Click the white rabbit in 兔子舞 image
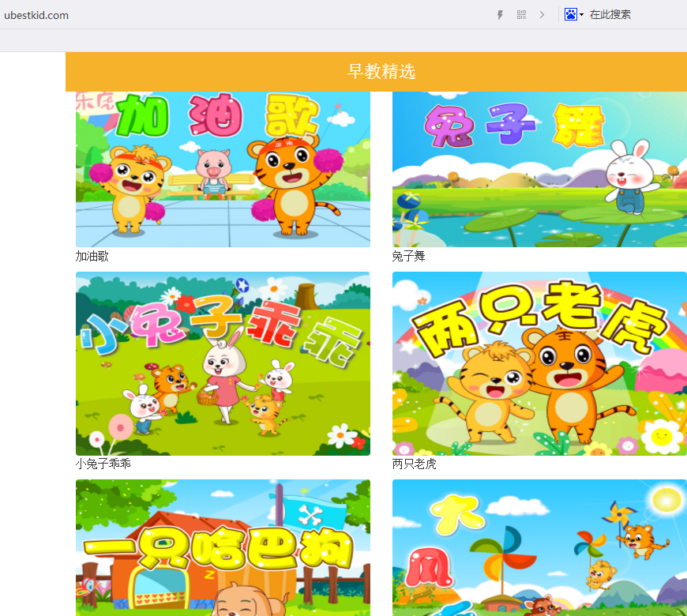This screenshot has width=687, height=616. 632,178
